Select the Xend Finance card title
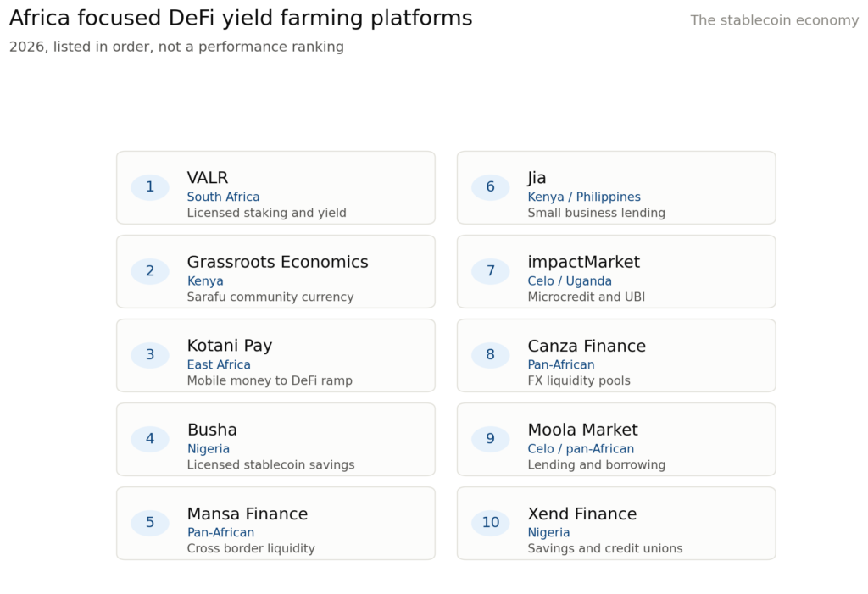Image resolution: width=868 pixels, height=594 pixels. click(582, 514)
